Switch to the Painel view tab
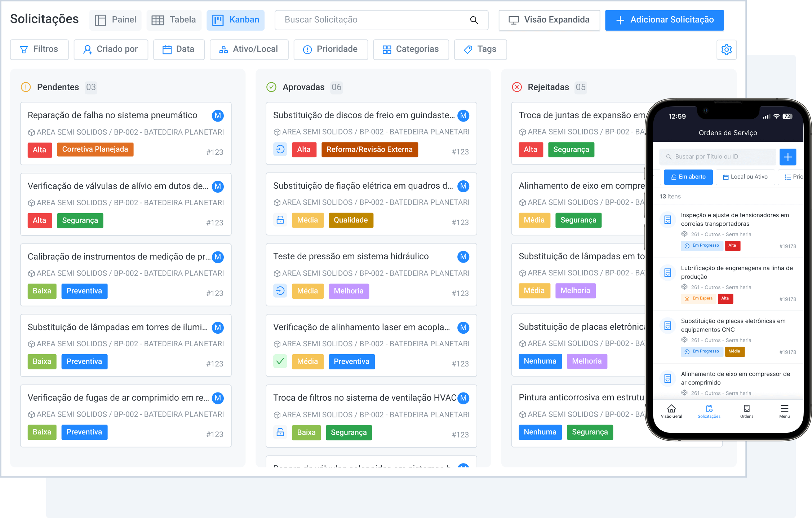Image resolution: width=812 pixels, height=518 pixels. 115,20
